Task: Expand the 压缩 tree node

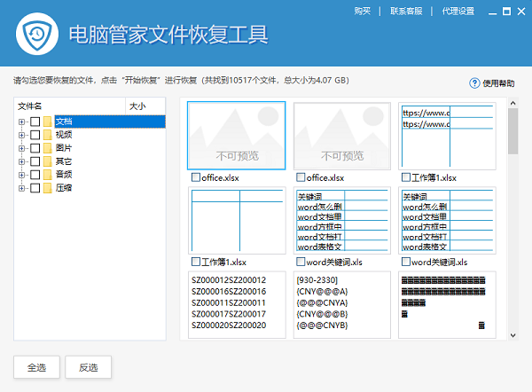Action: (21, 188)
